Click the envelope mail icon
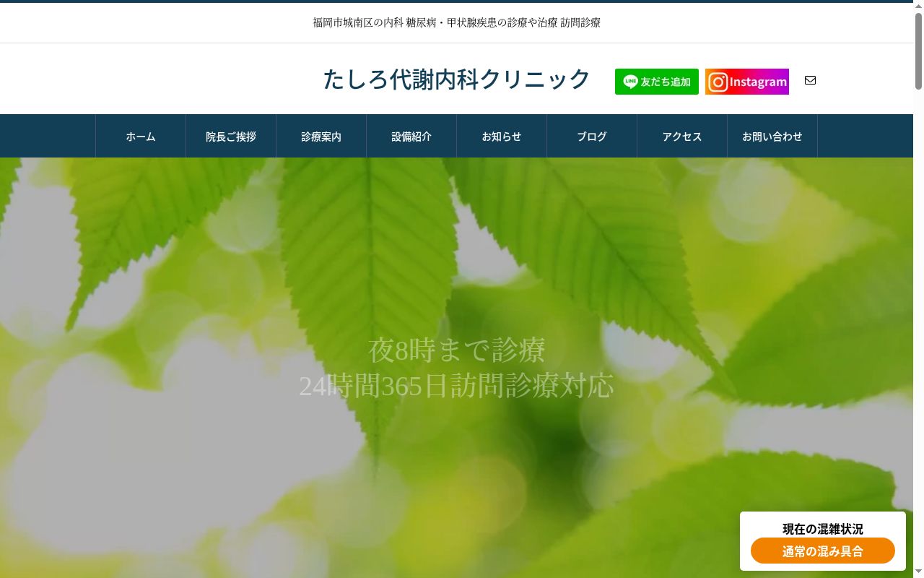This screenshot has height=578, width=924. click(810, 80)
